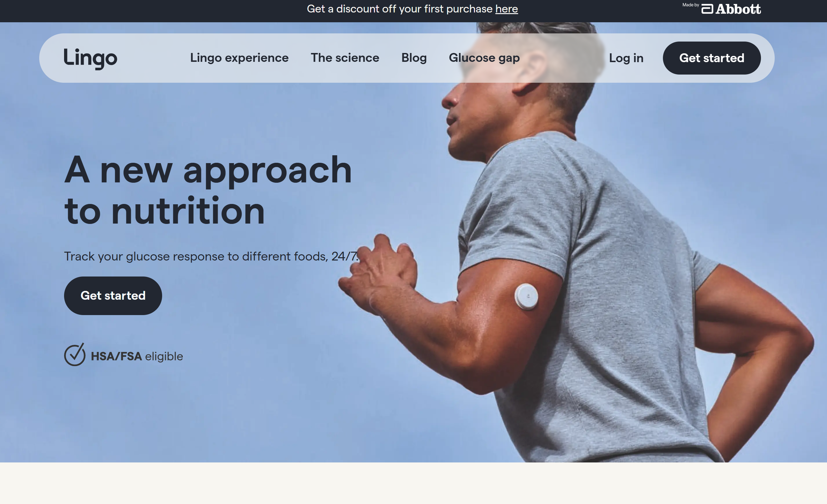Open the discount 'here' link
The height and width of the screenshot is (504, 827).
point(506,9)
